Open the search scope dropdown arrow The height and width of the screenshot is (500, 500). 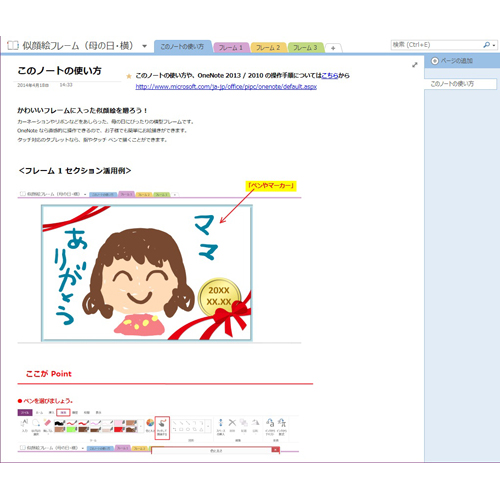pyautogui.click(x=494, y=45)
